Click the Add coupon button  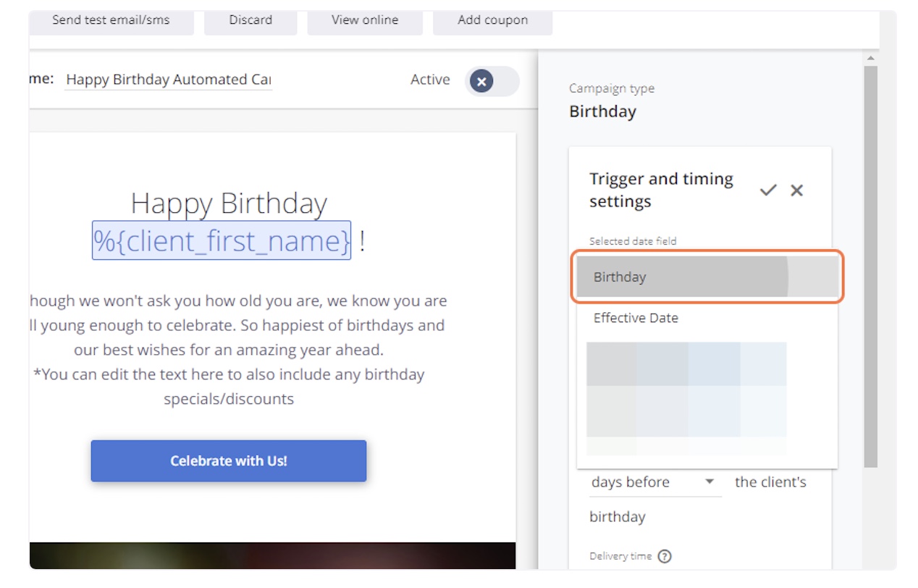[x=492, y=21]
